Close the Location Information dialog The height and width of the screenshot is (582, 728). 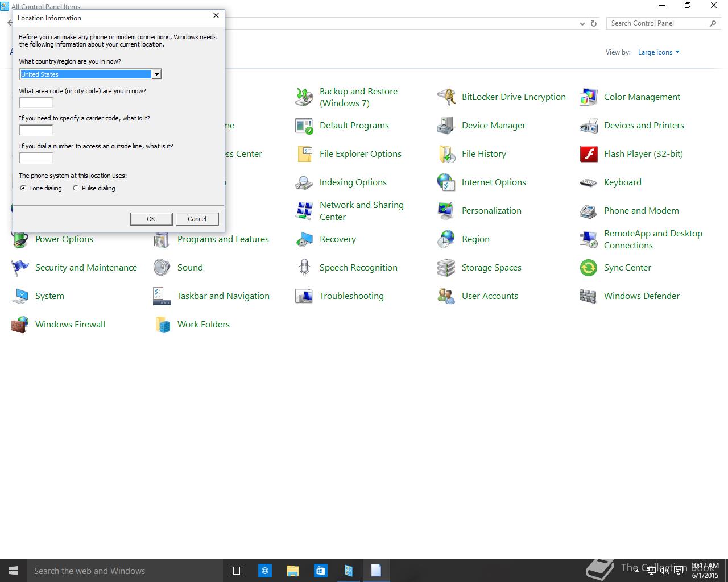(x=216, y=16)
